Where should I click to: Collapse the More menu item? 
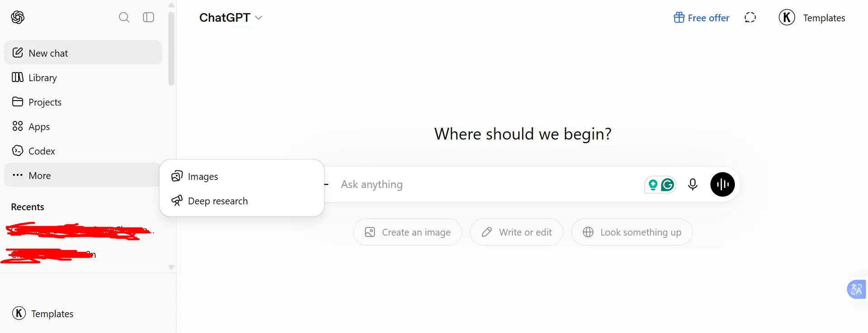pyautogui.click(x=83, y=175)
